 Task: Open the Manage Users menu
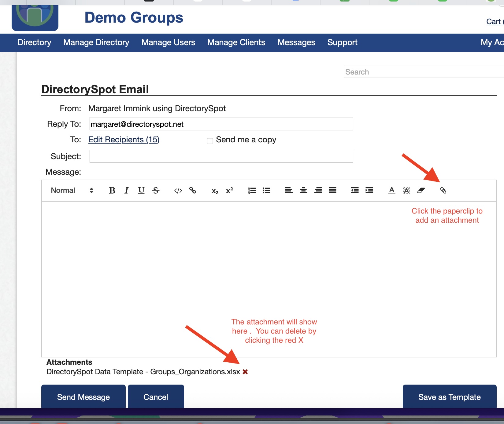tap(168, 42)
